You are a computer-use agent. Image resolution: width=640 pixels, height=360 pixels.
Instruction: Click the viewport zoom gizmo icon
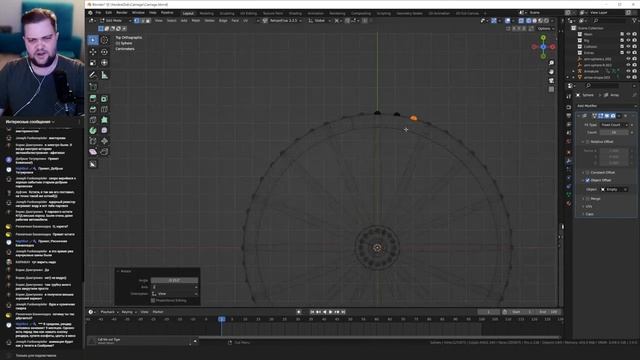coord(551,63)
